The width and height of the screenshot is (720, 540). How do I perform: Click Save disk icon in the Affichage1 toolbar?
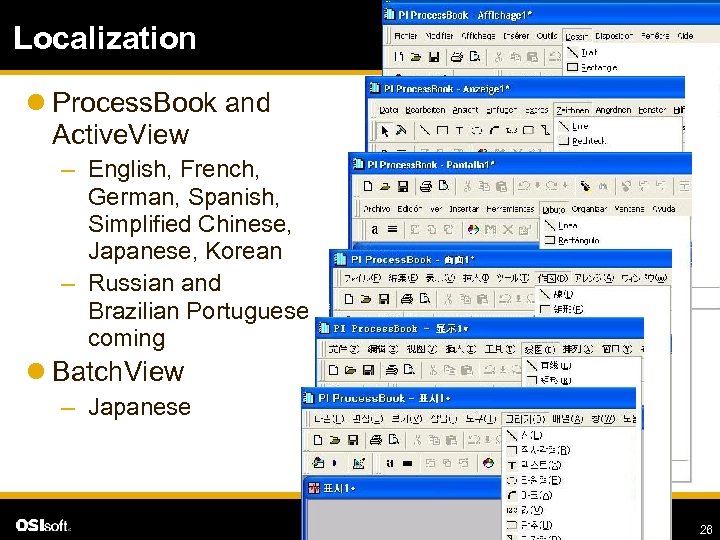pos(433,57)
